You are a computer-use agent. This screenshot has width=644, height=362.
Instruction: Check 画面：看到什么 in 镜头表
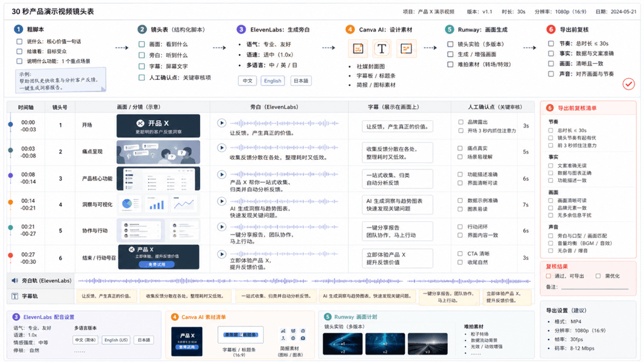tap(141, 44)
